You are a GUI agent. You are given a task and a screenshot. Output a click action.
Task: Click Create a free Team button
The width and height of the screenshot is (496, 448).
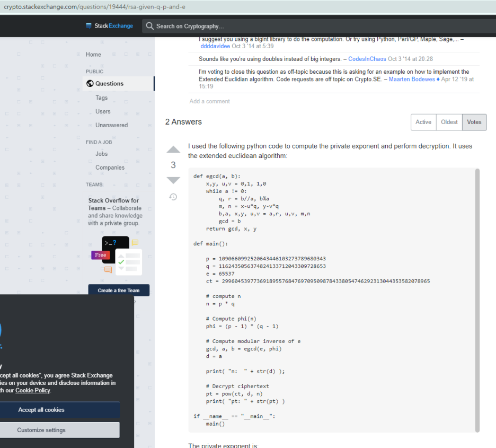pos(119,291)
